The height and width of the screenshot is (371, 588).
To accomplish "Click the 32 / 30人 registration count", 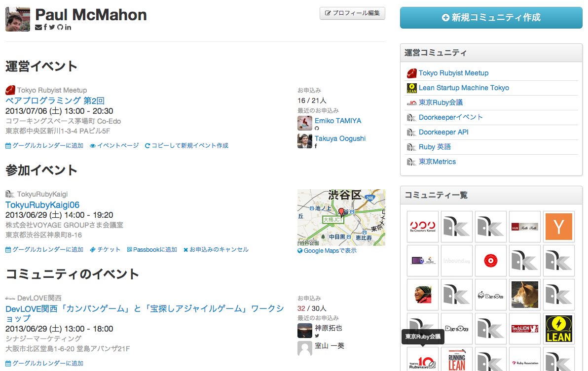I will click(312, 308).
